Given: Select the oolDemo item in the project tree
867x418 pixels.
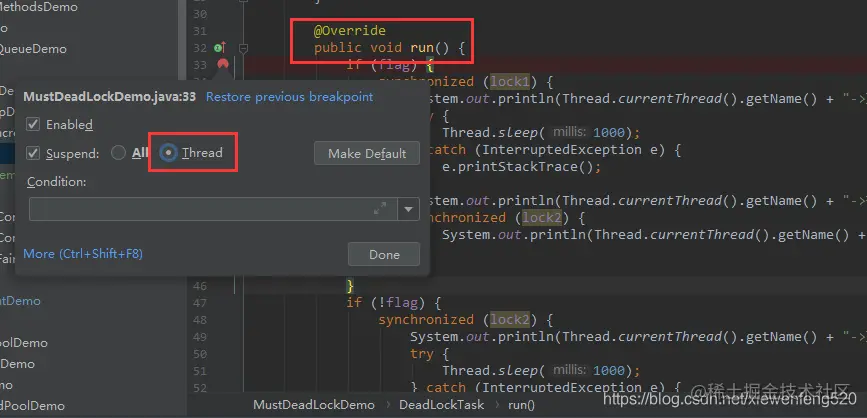Looking at the screenshot, I should pos(24,343).
